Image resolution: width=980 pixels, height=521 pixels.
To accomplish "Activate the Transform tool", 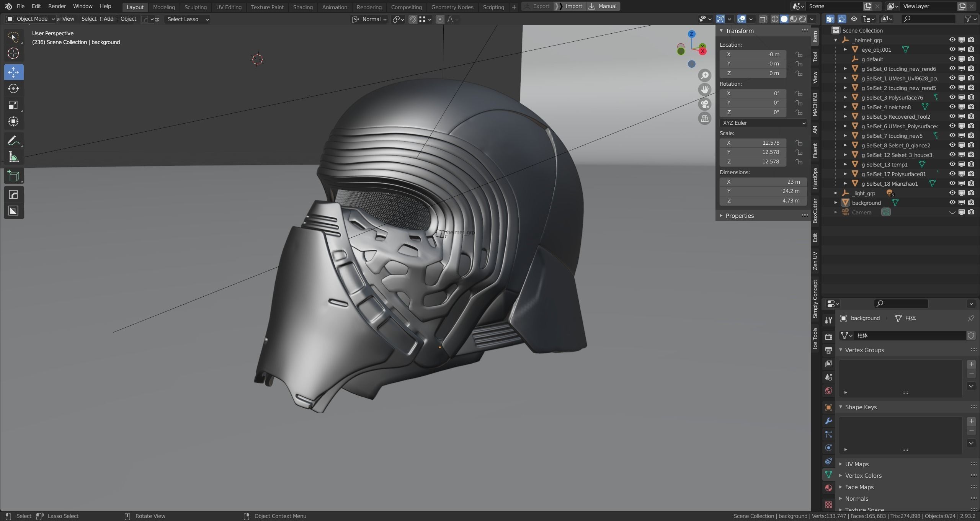I will pos(13,121).
